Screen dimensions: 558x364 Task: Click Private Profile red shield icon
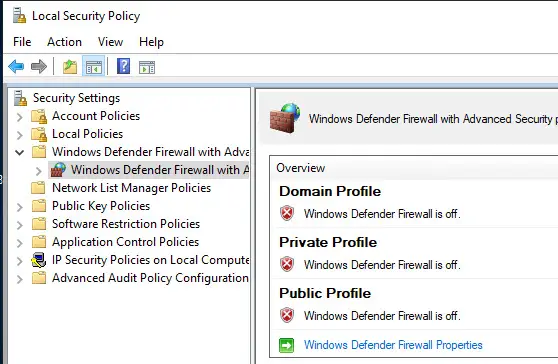point(287,264)
